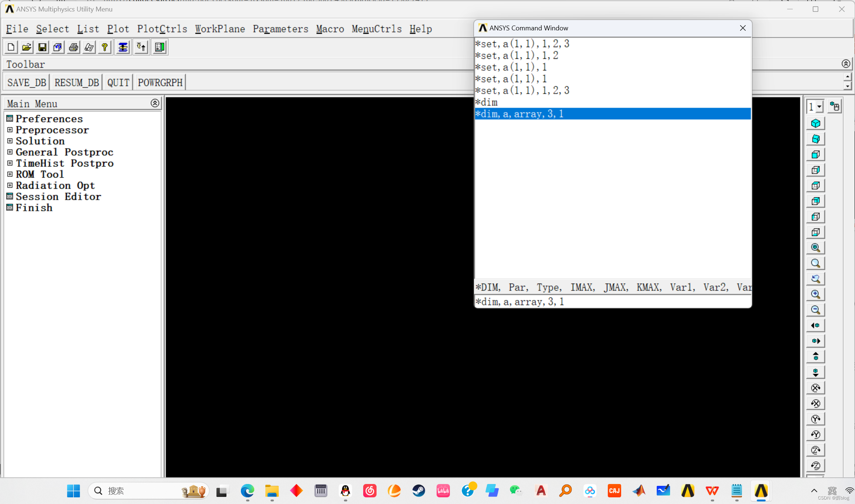Click the zoom in magnifier icon

(816, 294)
